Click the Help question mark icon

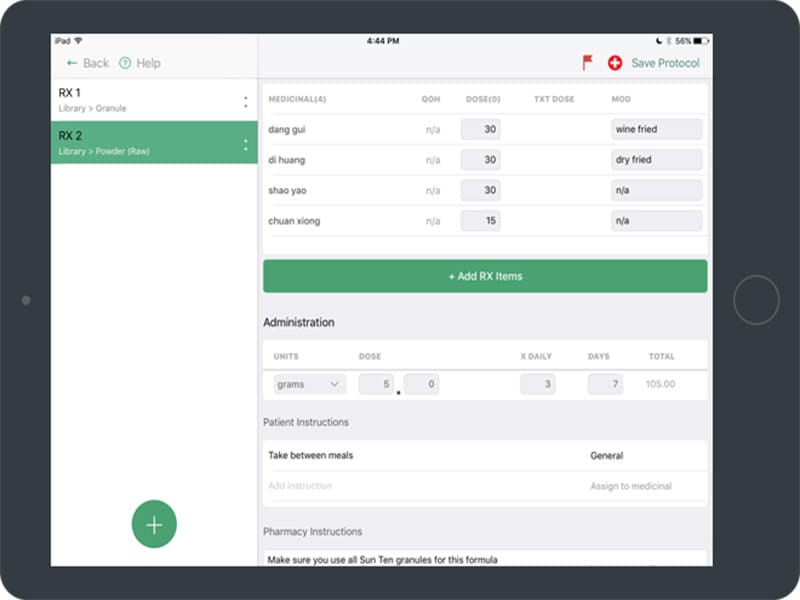click(125, 63)
